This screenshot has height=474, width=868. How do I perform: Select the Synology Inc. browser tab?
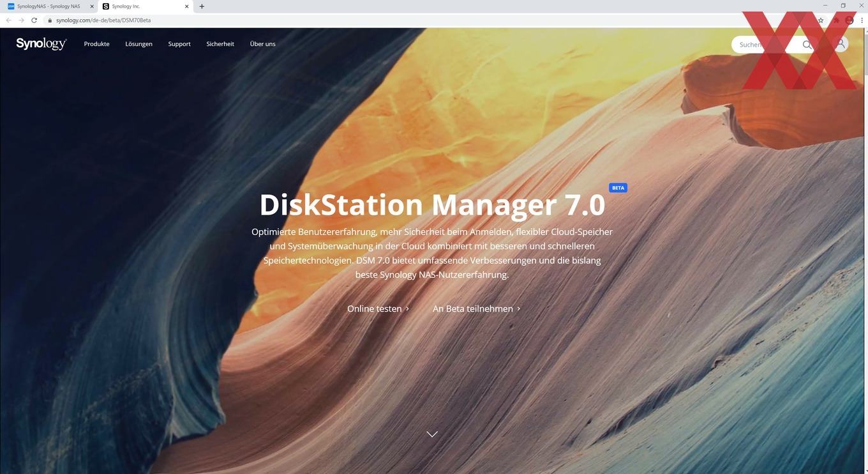coord(147,6)
